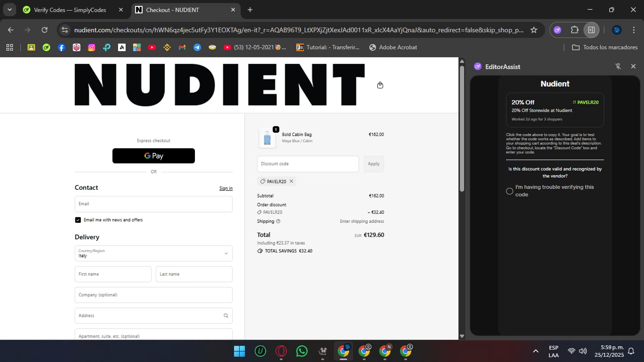
Task: Open the shopping bag cart icon
Action: (380, 85)
